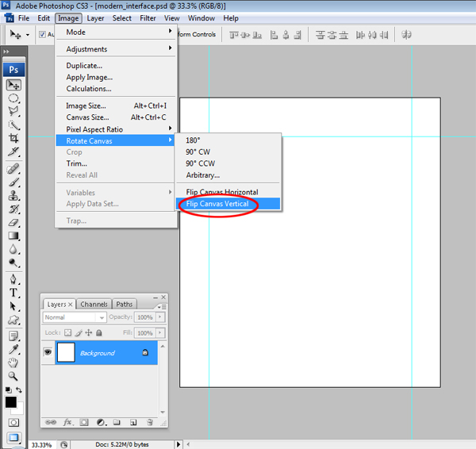The width and height of the screenshot is (476, 449).
Task: Switch to the Paths tab
Action: tap(125, 304)
